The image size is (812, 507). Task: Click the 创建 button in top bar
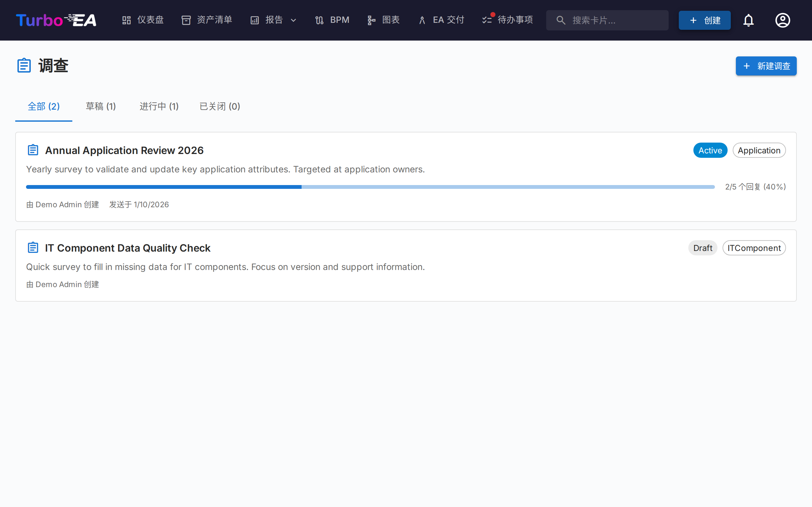click(x=704, y=20)
